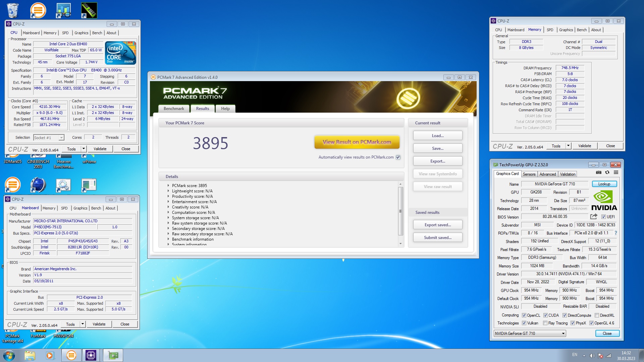Open 3DMark05 desktop shortcut
The height and width of the screenshot is (362, 644).
tap(12, 159)
